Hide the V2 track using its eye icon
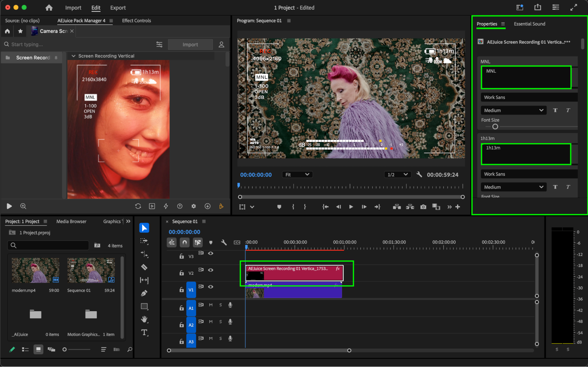 211,270
